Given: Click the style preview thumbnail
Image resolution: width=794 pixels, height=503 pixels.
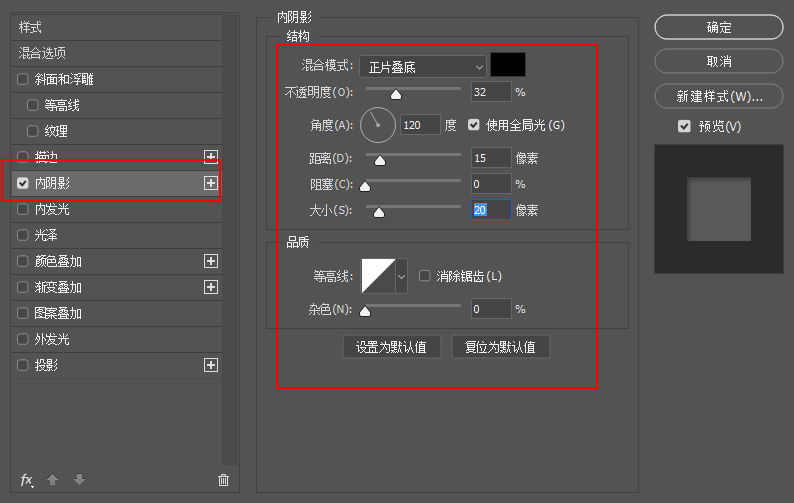Looking at the screenshot, I should click(719, 209).
